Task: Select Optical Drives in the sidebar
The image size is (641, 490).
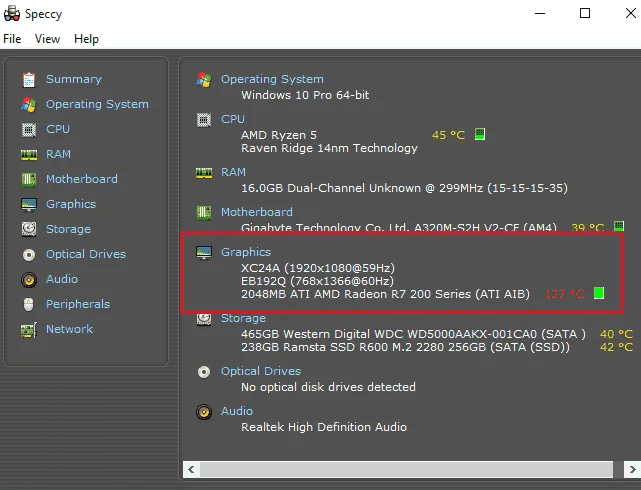Action: (x=86, y=254)
